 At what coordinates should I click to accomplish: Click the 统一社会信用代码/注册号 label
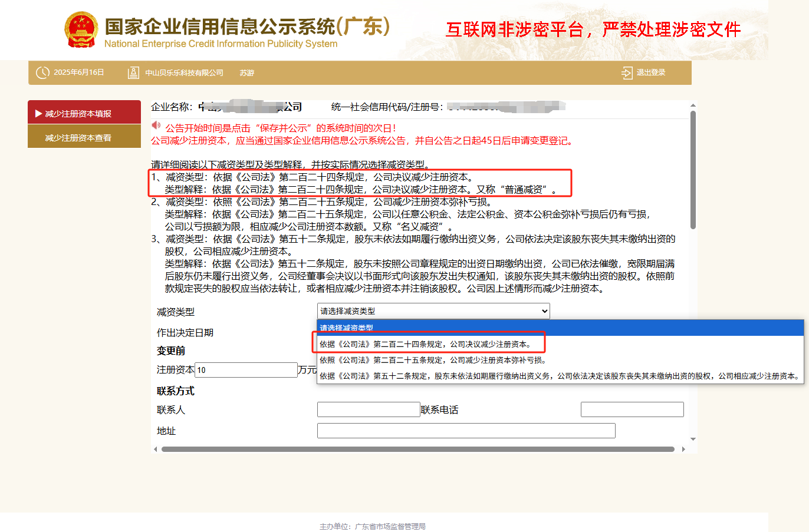[387, 107]
